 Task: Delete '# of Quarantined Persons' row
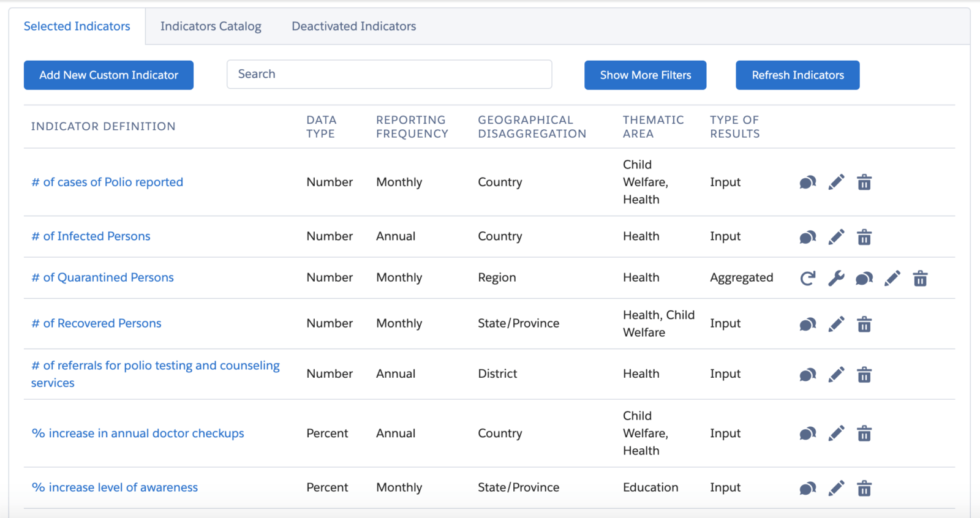pos(921,279)
